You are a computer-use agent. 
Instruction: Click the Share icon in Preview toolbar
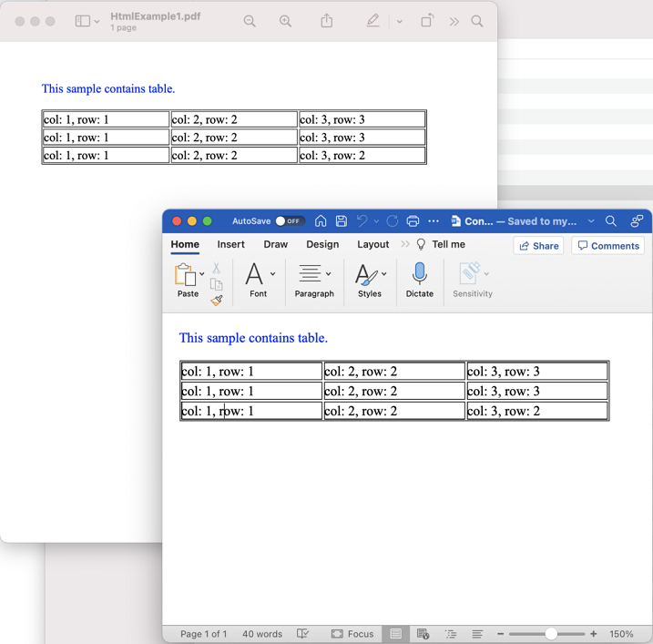tap(326, 21)
